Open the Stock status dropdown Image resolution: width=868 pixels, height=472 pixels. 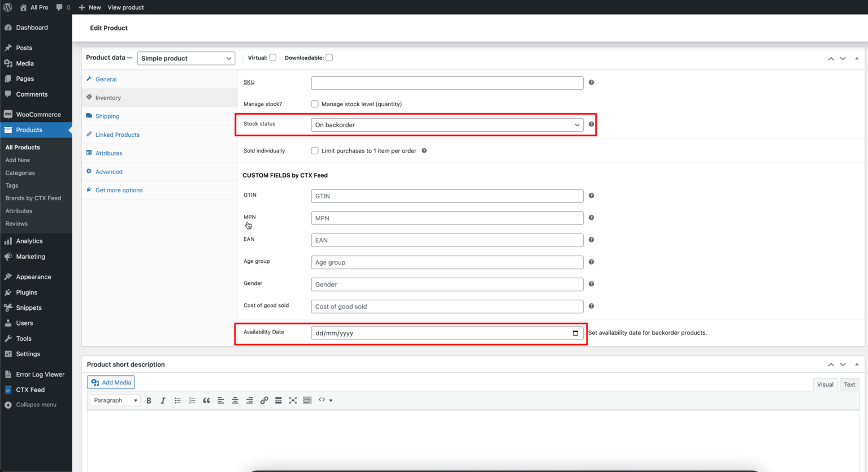(447, 124)
